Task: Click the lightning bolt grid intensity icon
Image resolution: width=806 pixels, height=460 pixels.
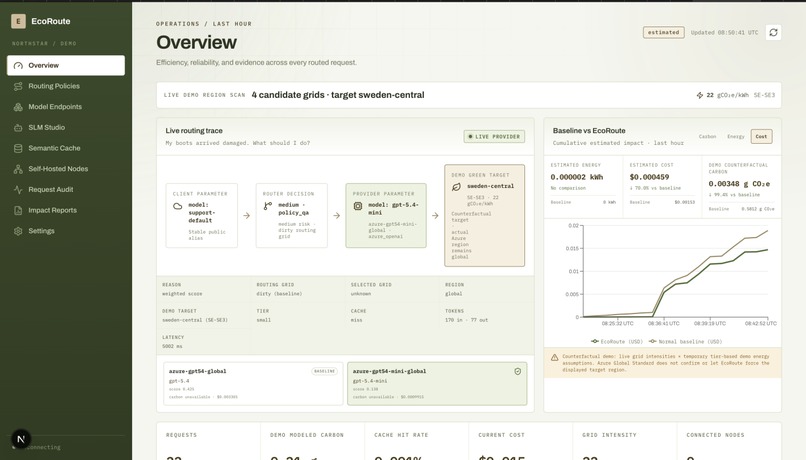Action: (x=700, y=95)
